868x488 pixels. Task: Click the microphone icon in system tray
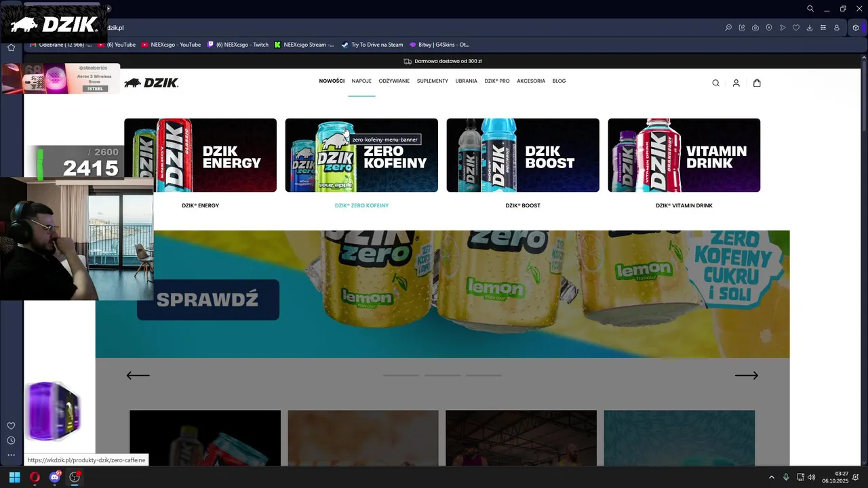click(x=786, y=477)
